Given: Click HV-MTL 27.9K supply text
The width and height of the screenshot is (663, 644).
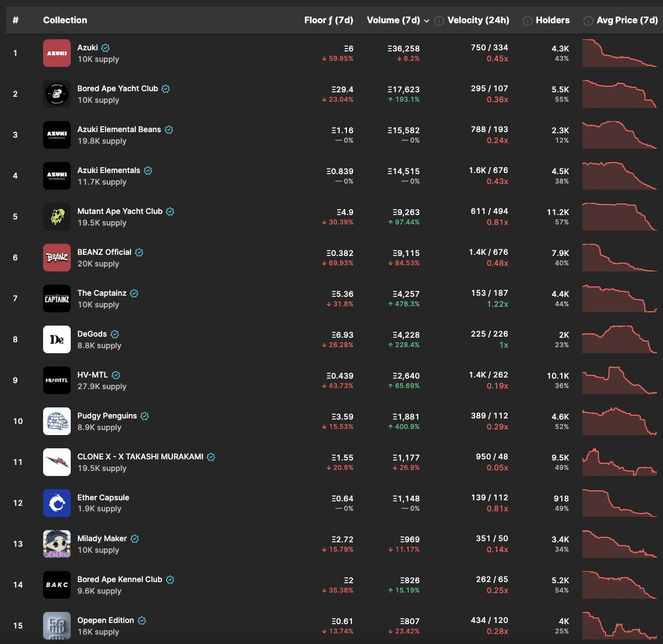Looking at the screenshot, I should coord(102,386).
